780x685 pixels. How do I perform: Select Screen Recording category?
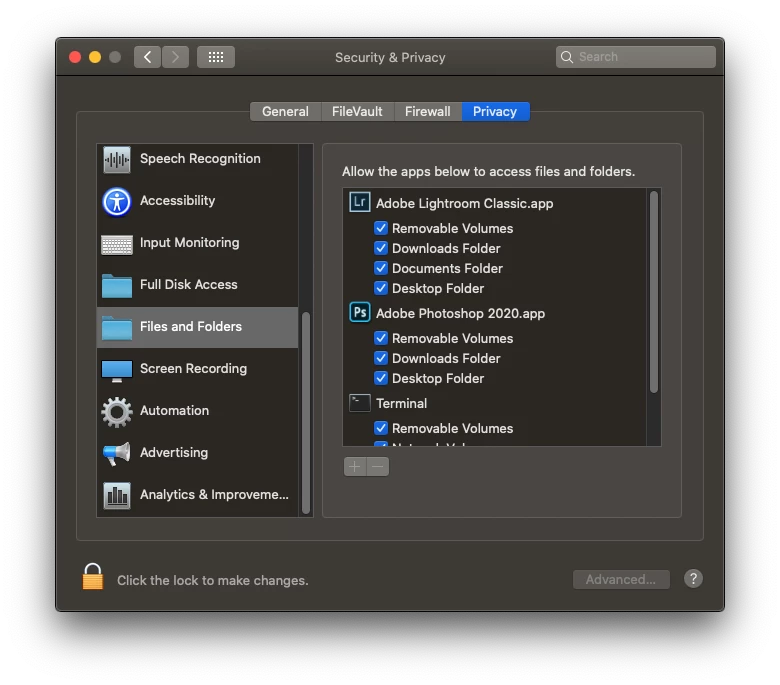[x=197, y=369]
